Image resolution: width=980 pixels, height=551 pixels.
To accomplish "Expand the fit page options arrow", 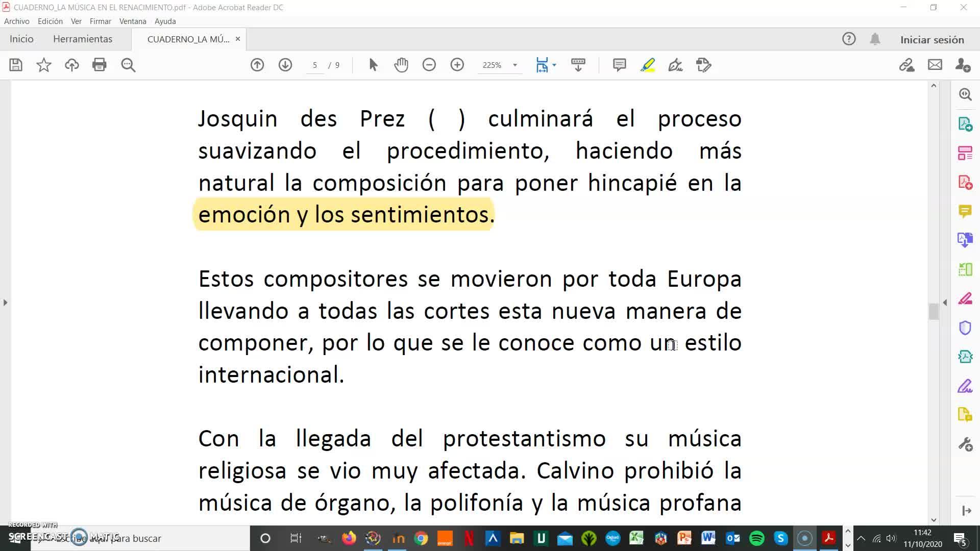I will pyautogui.click(x=554, y=65).
